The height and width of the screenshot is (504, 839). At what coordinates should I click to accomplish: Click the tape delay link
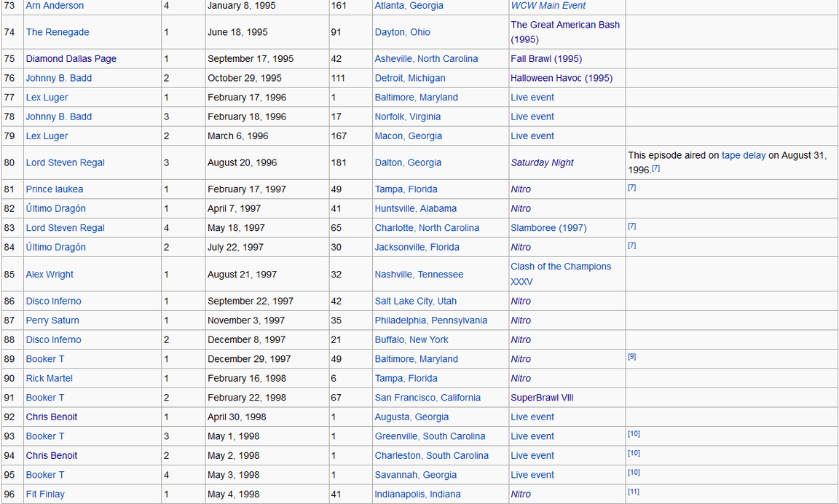pos(744,155)
